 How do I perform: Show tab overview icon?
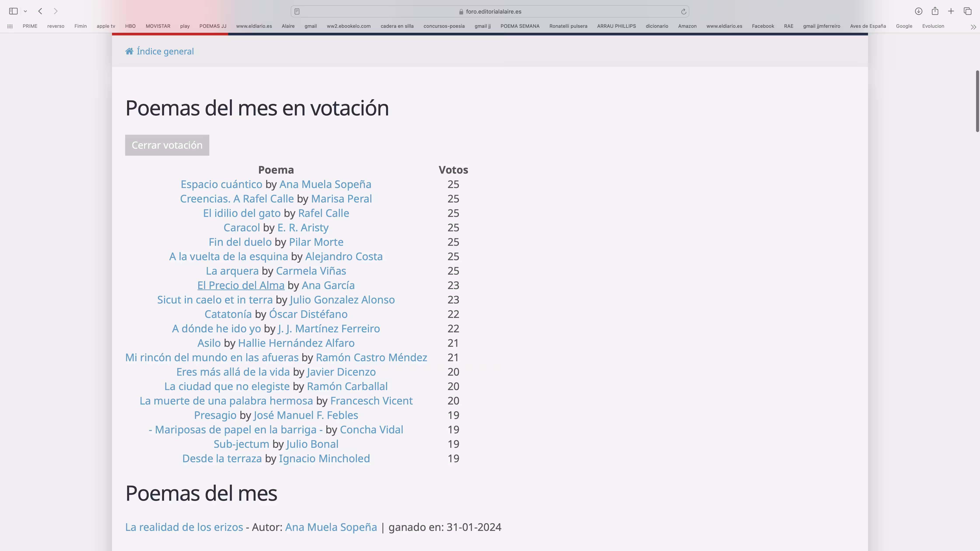[x=968, y=11]
